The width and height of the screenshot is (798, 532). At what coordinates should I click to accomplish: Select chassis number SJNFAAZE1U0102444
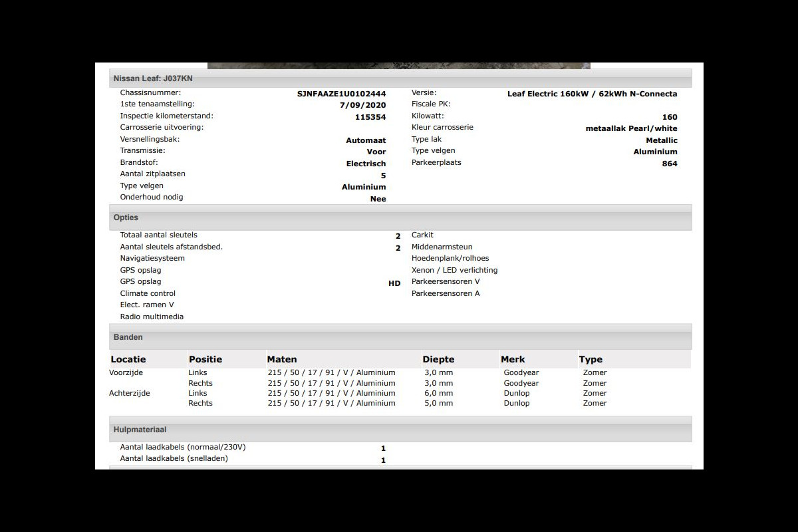pyautogui.click(x=341, y=94)
